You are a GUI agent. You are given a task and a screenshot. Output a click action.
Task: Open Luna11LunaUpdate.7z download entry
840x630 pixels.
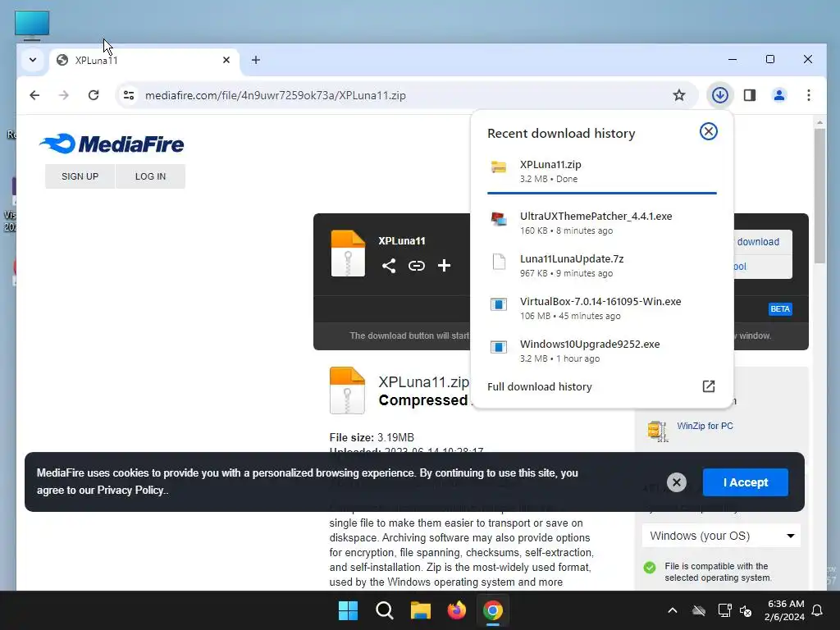tap(601, 265)
